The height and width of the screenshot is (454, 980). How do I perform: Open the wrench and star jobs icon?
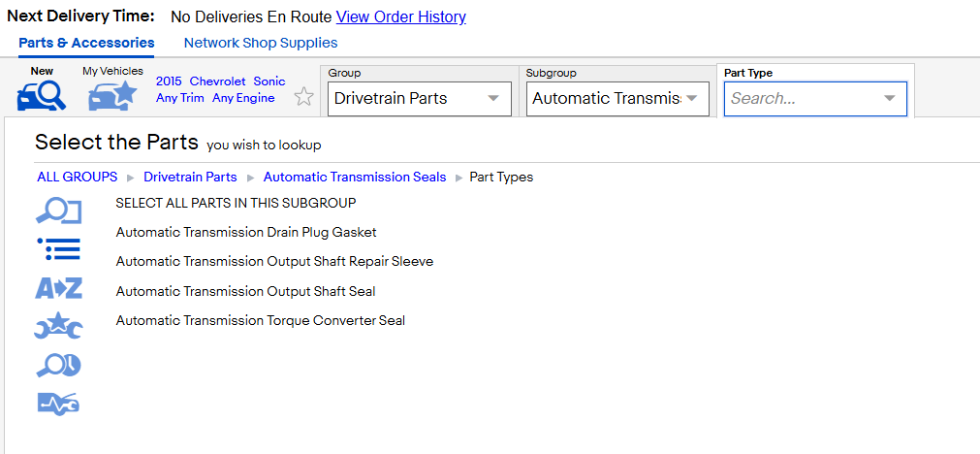click(x=59, y=326)
